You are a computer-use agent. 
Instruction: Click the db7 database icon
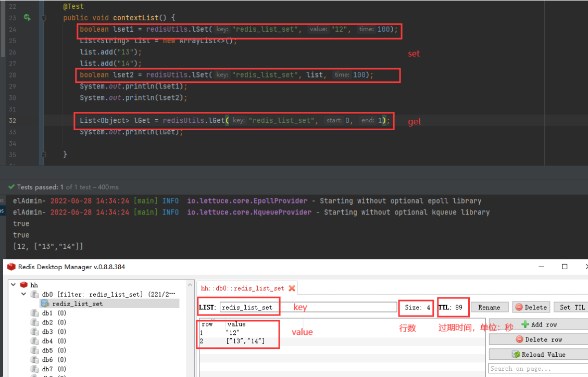click(35, 369)
